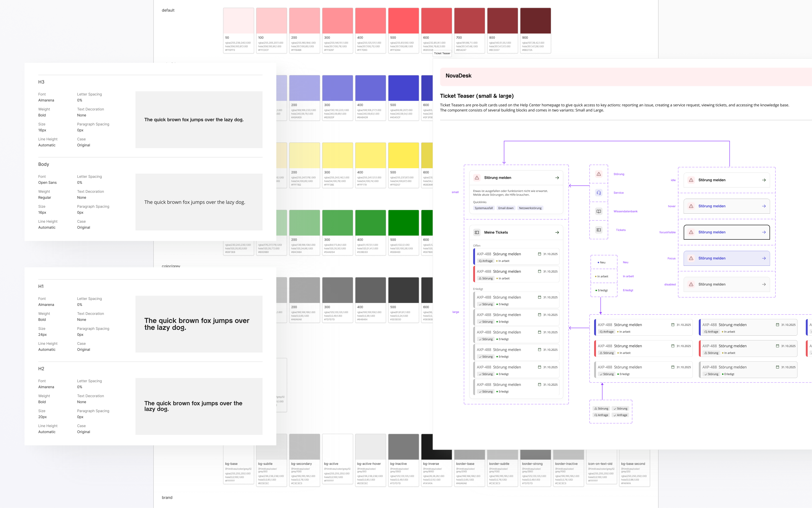Select the Neu status radio dot

(599, 262)
